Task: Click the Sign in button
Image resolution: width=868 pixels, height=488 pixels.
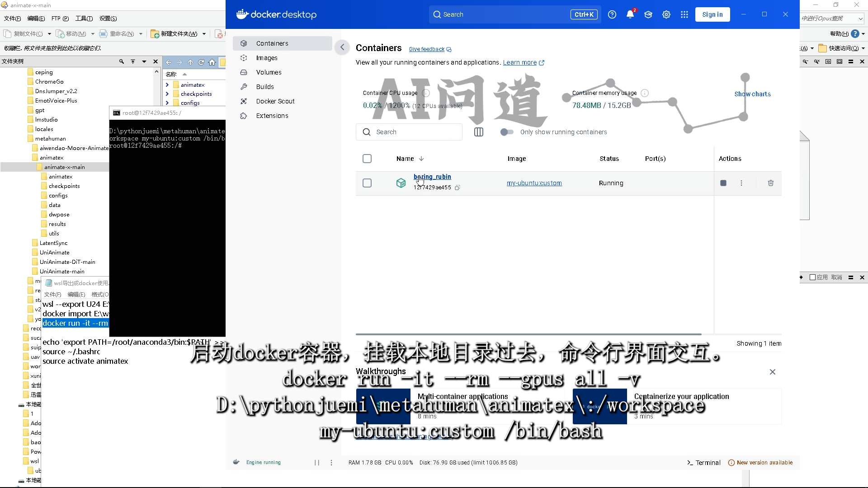Action: click(712, 14)
